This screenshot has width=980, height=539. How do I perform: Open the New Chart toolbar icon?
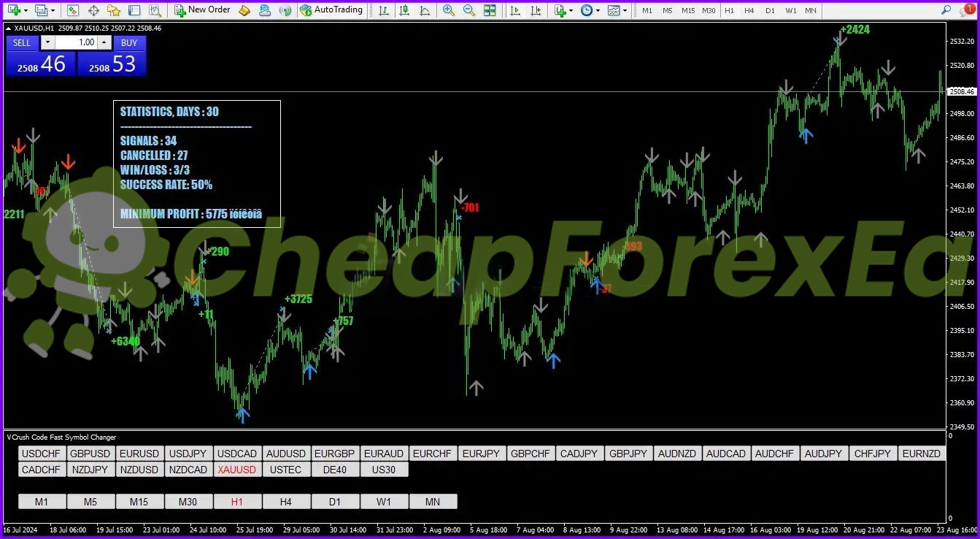pyautogui.click(x=14, y=10)
